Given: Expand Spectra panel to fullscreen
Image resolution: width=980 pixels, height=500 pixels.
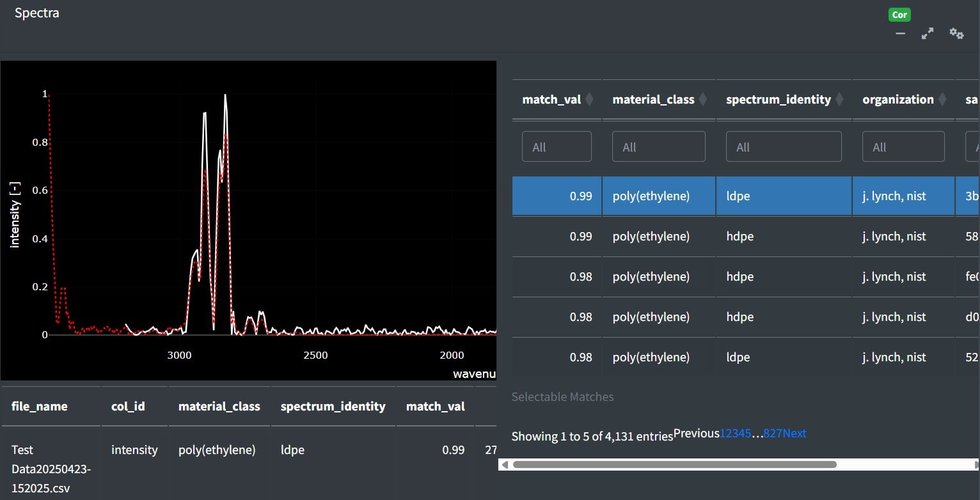Looking at the screenshot, I should 928,33.
